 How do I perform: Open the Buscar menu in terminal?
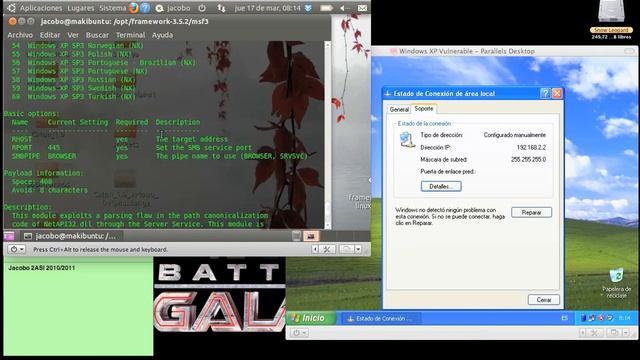pyautogui.click(x=97, y=35)
